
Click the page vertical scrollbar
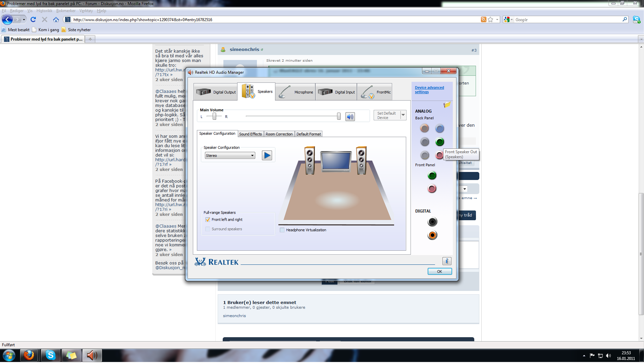pyautogui.click(x=641, y=254)
